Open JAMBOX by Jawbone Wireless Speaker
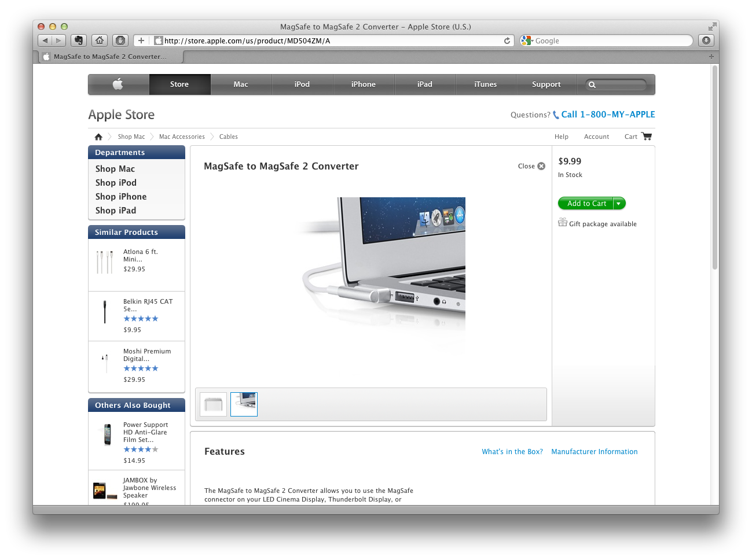The height and width of the screenshot is (560, 752). 149,488
